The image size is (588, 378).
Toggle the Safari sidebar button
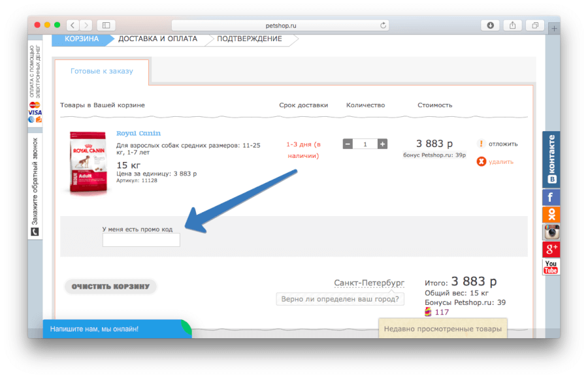tap(106, 25)
